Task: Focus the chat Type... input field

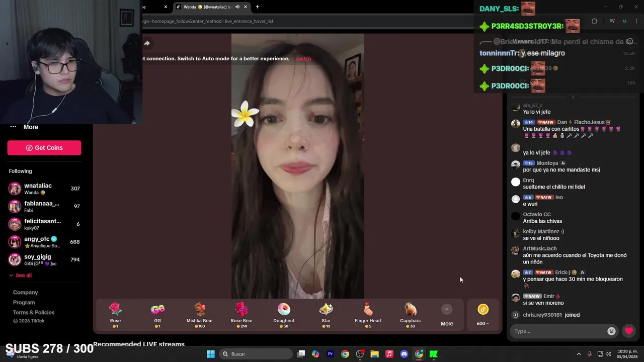Action: (558, 331)
